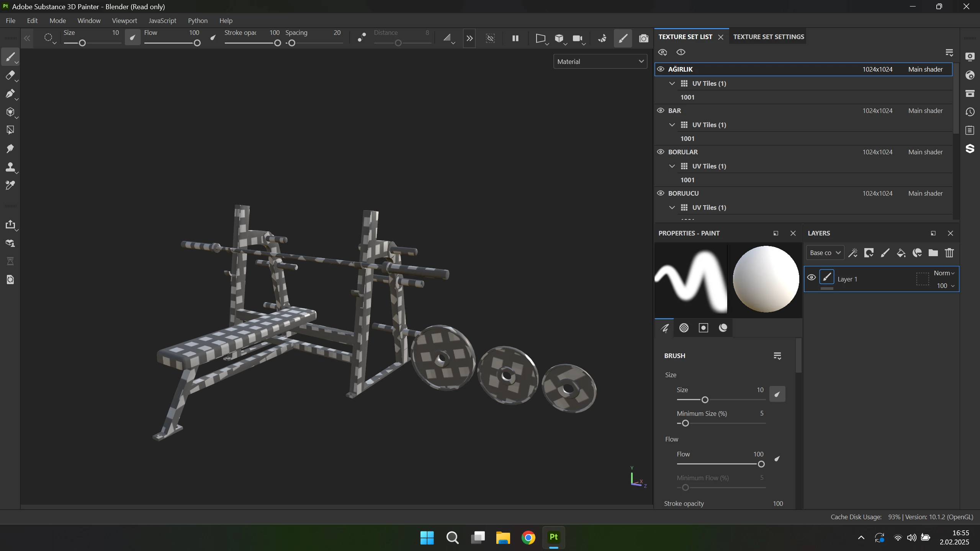The image size is (980, 551).
Task: Open Chrome from the taskbar
Action: click(528, 538)
